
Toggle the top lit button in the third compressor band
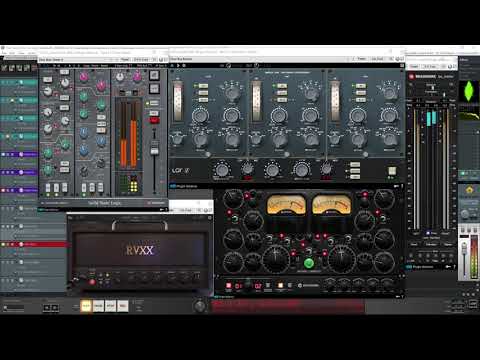(x=360, y=86)
